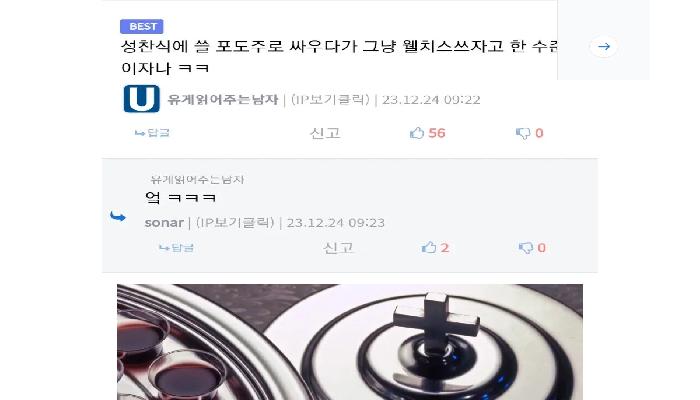Click sonar's reply text 엌 ㅋㅋㅋ

[181, 197]
